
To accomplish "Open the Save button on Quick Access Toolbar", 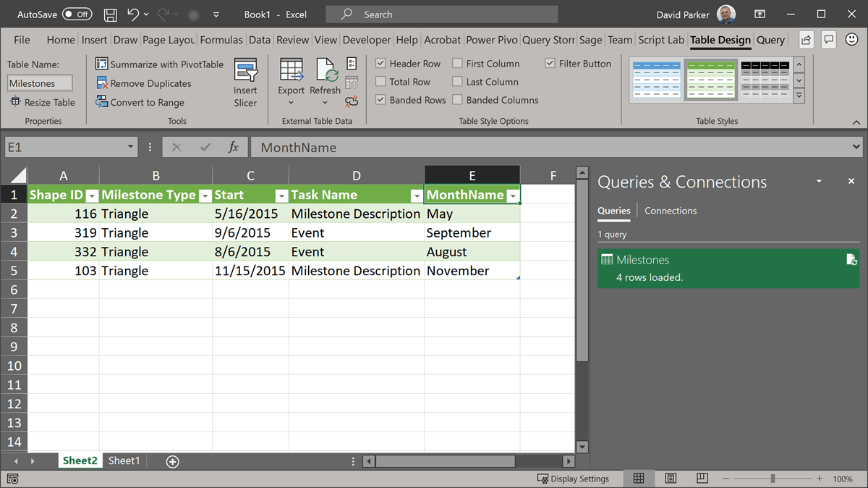I will (x=110, y=14).
